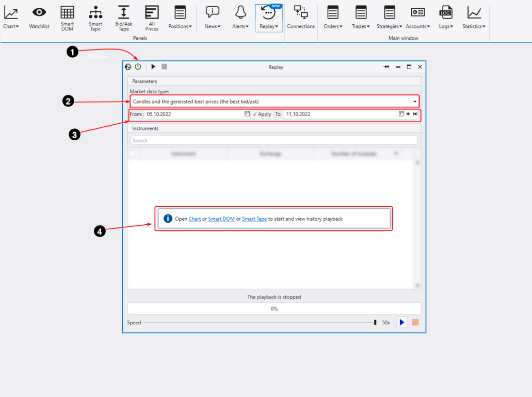
Task: Expand the Market data type dropdown
Action: click(415, 102)
